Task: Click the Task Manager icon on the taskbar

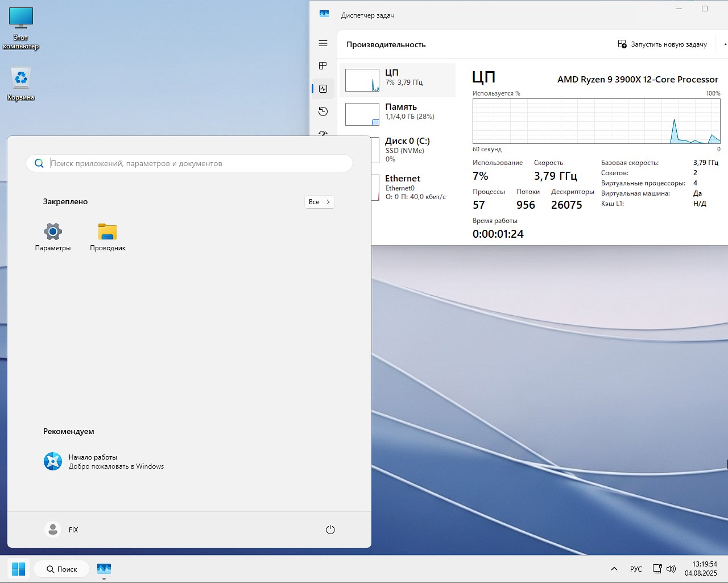Action: [104, 569]
